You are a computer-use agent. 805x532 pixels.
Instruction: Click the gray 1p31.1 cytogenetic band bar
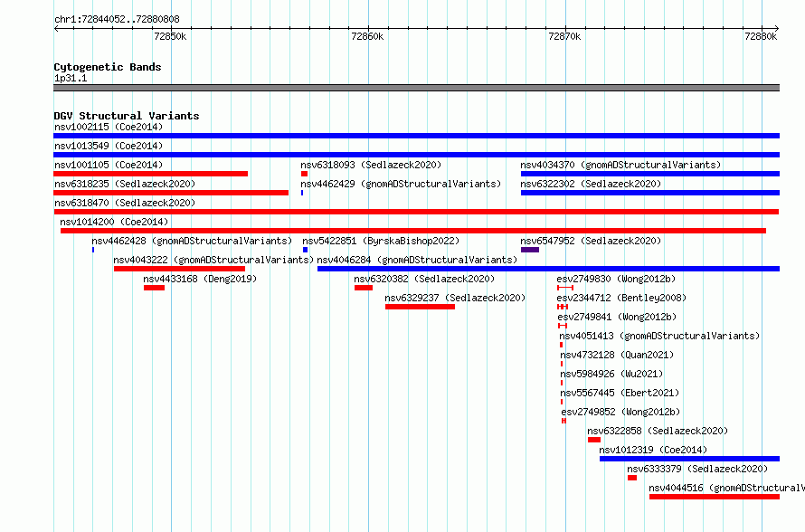coord(417,88)
